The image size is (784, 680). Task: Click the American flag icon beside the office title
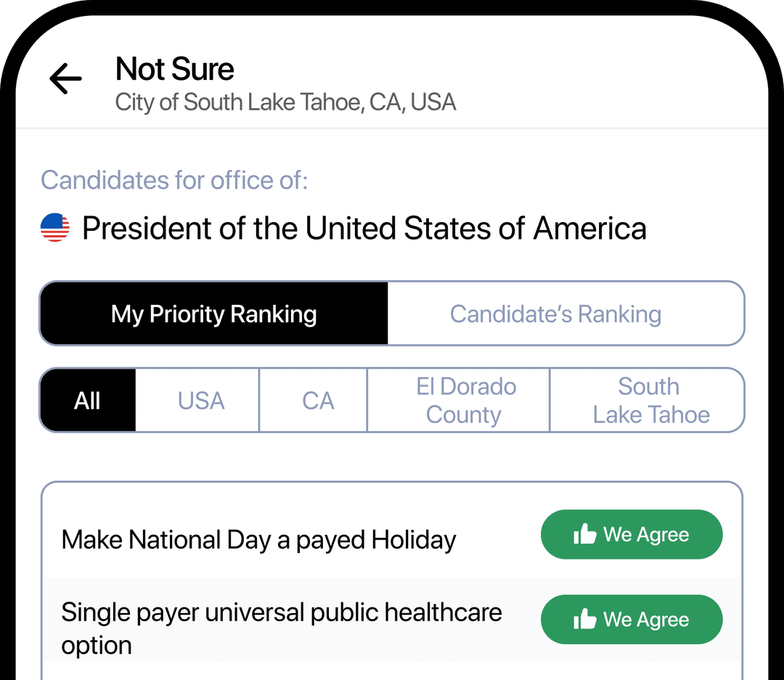[54, 227]
